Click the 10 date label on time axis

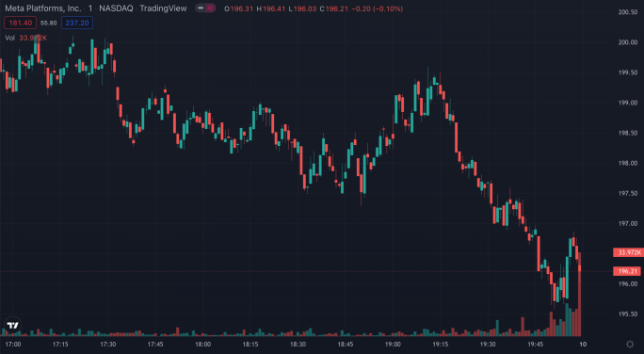point(583,345)
